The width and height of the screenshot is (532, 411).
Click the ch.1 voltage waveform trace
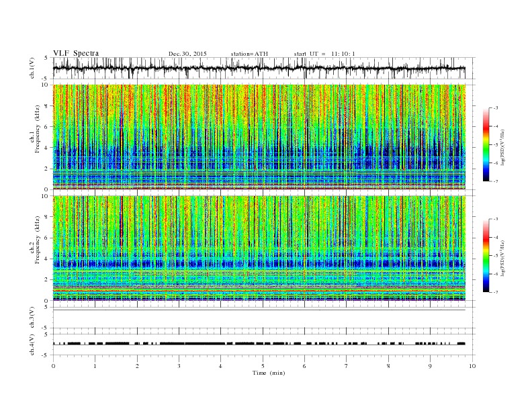(259, 68)
